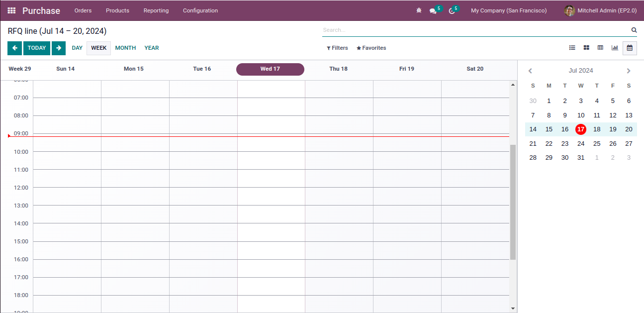Click Week 29 label
Image resolution: width=644 pixels, height=313 pixels.
click(x=20, y=69)
